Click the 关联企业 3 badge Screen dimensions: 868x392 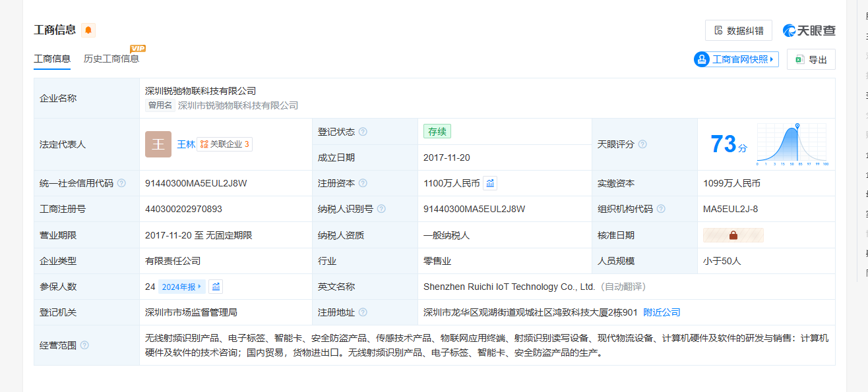pyautogui.click(x=225, y=144)
